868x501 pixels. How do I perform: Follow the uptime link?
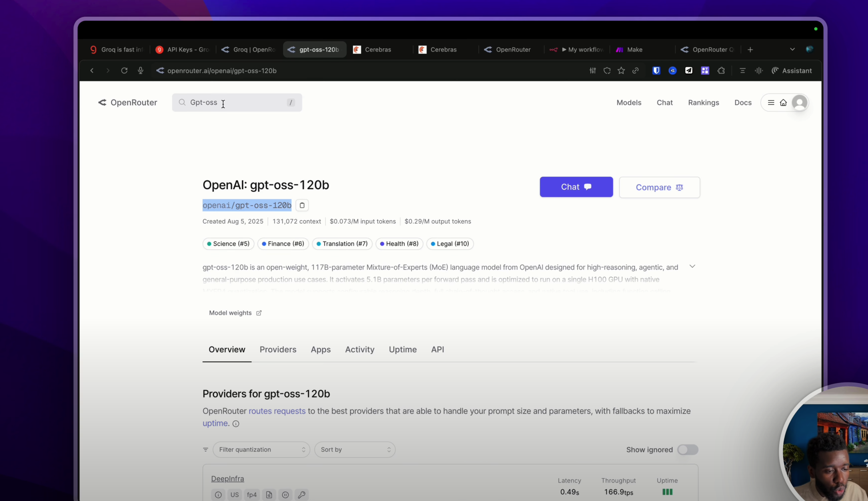click(215, 424)
